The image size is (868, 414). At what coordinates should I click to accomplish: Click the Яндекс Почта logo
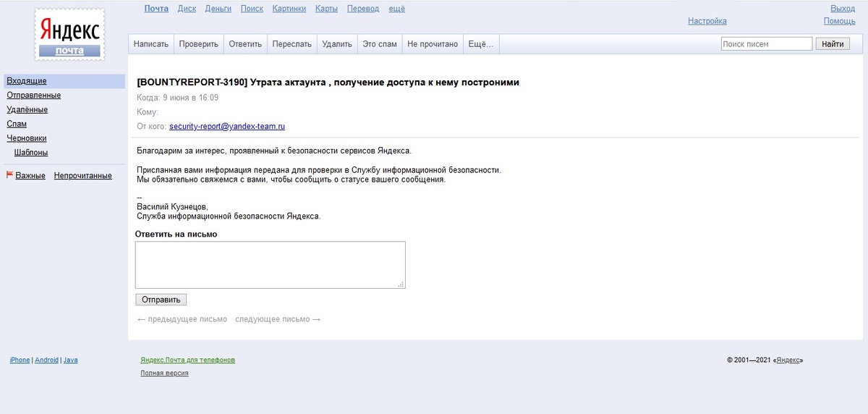pyautogui.click(x=69, y=35)
